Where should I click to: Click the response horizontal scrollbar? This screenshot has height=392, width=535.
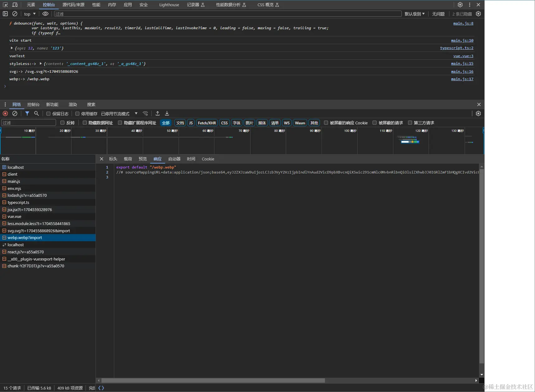point(213,380)
